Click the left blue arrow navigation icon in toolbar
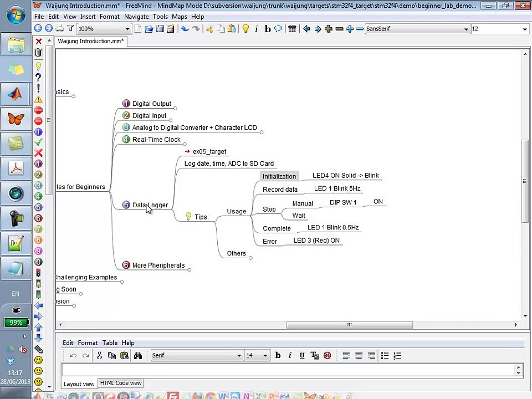Viewport: 532px width, 399px height. tap(306, 28)
